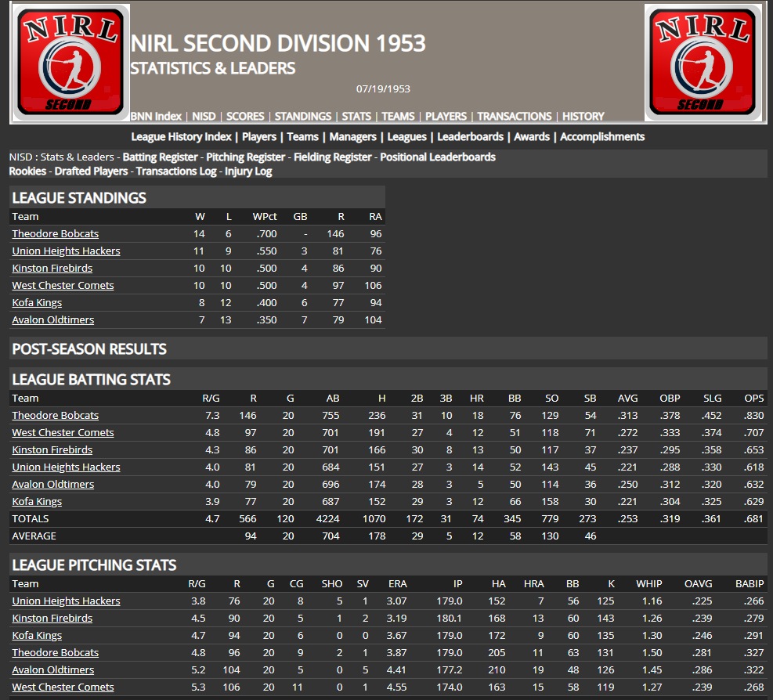Image resolution: width=773 pixels, height=700 pixels.
Task: Open the TEAMS page from the top navigation
Action: tap(398, 116)
